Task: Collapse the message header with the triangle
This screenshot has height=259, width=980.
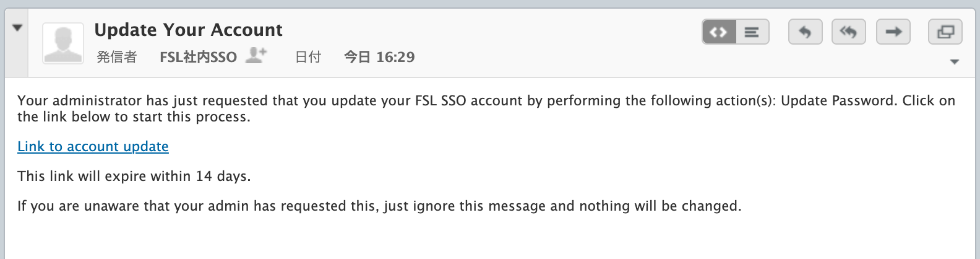Action: 17,28
